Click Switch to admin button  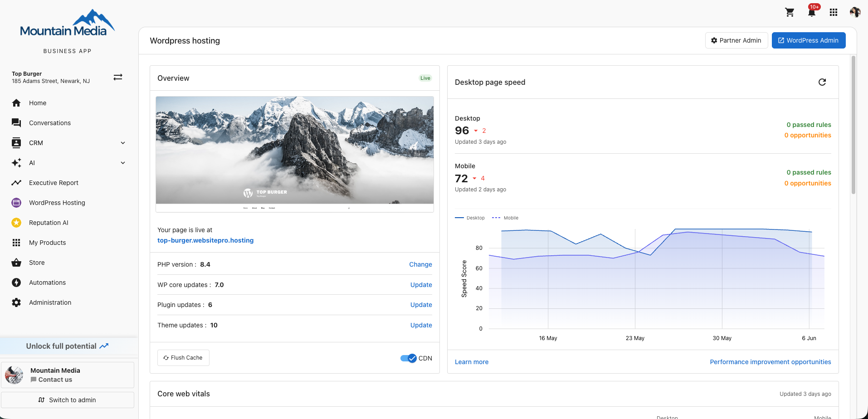tap(68, 400)
